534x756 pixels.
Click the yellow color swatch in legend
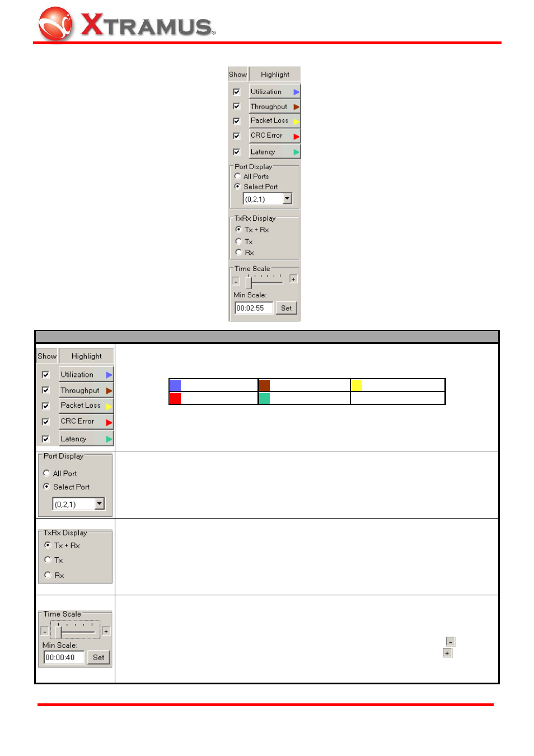[x=357, y=385]
